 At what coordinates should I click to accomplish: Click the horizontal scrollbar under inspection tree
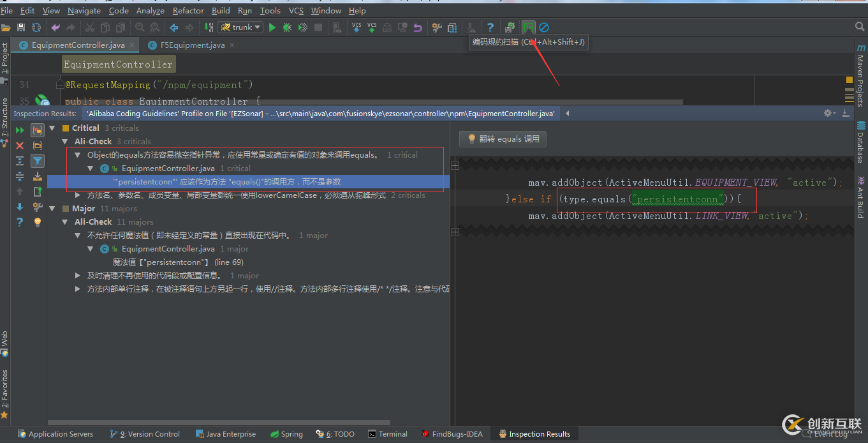point(219,421)
